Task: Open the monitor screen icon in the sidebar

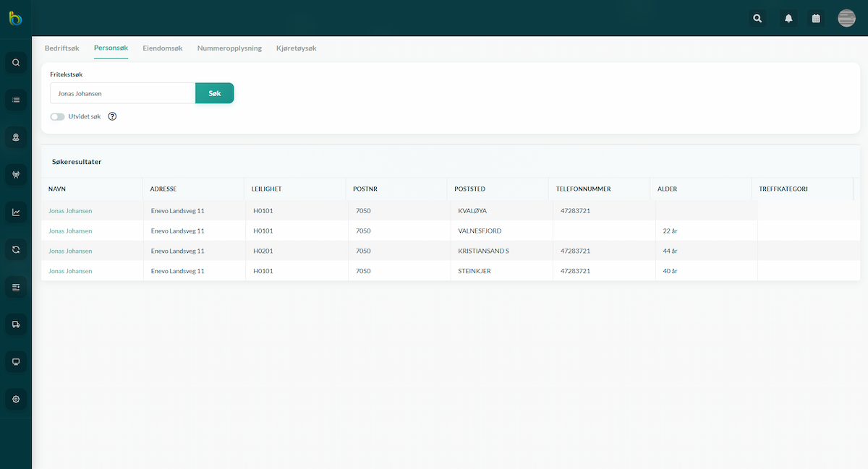Action: pos(16,362)
